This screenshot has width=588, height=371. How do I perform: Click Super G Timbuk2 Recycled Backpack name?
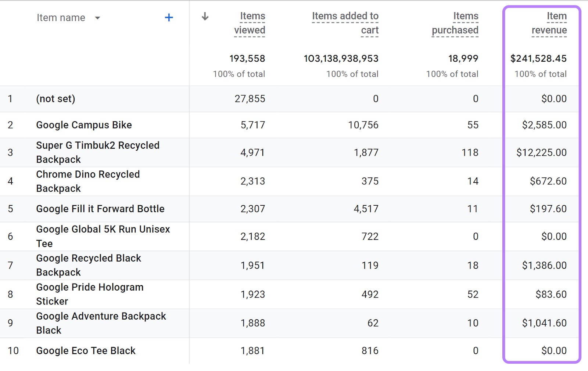(x=98, y=152)
